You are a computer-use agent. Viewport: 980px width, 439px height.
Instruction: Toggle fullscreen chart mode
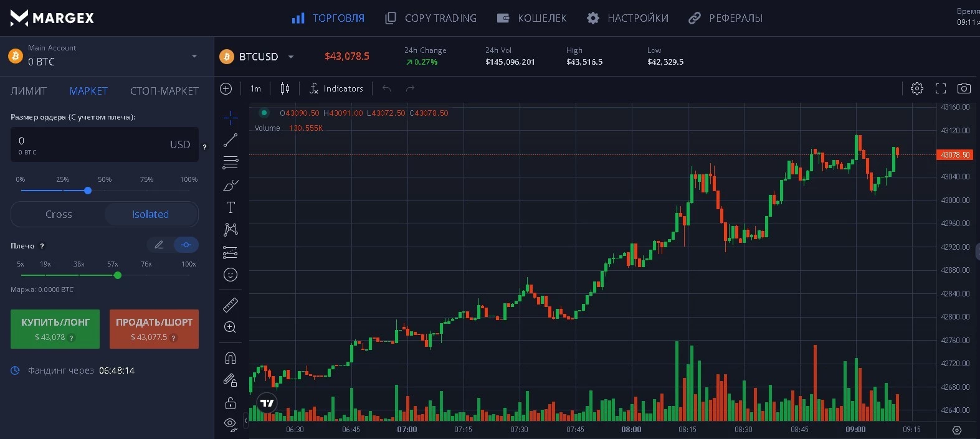point(941,88)
